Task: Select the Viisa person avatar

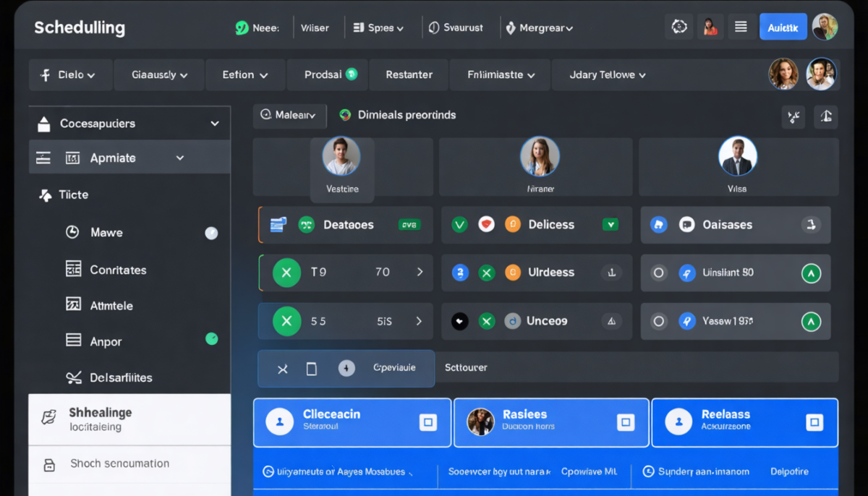Action: pyautogui.click(x=737, y=156)
